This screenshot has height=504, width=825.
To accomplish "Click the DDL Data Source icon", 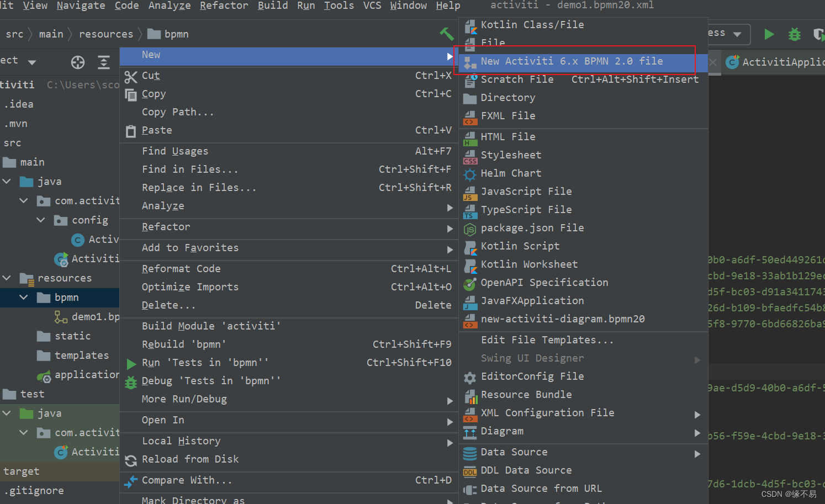I will (470, 471).
